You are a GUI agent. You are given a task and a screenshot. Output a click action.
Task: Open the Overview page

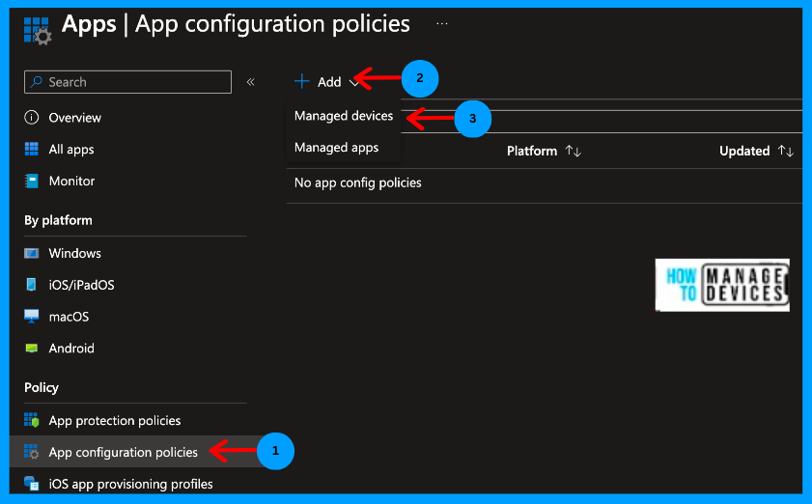[74, 118]
